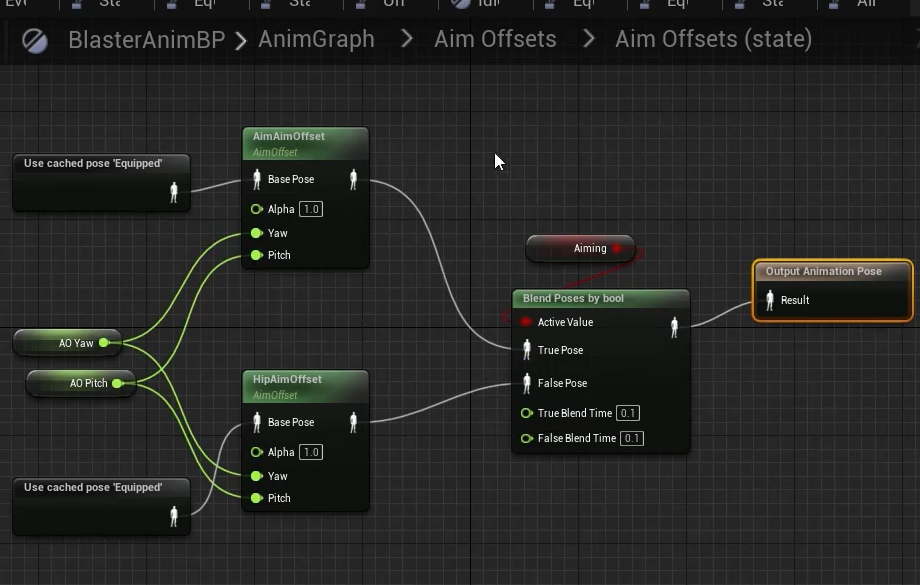Select the AO Pitch variable node

click(81, 383)
